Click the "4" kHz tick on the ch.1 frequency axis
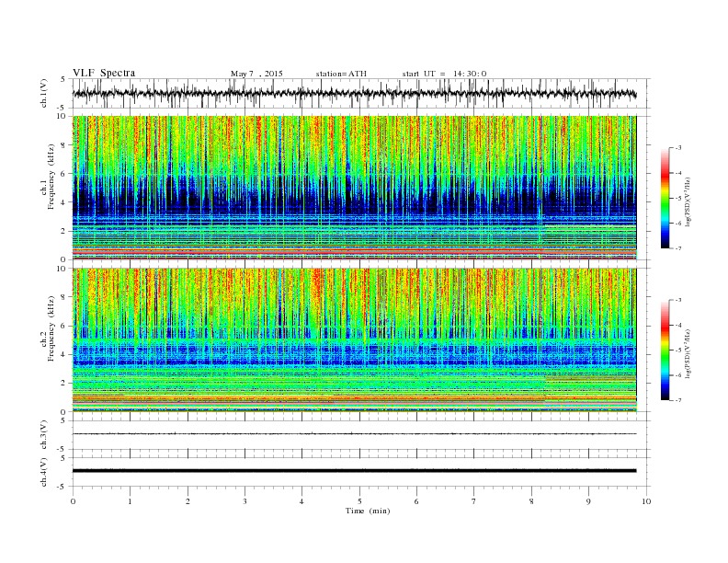Screen dimensions: 728x563 (x=63, y=202)
